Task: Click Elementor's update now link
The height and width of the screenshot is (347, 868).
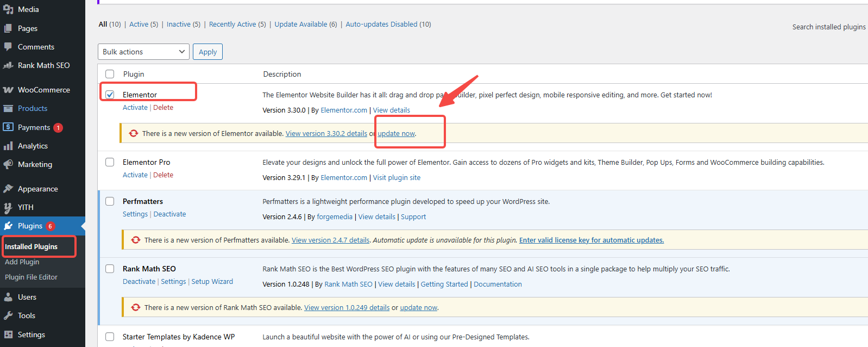Action: tap(396, 134)
